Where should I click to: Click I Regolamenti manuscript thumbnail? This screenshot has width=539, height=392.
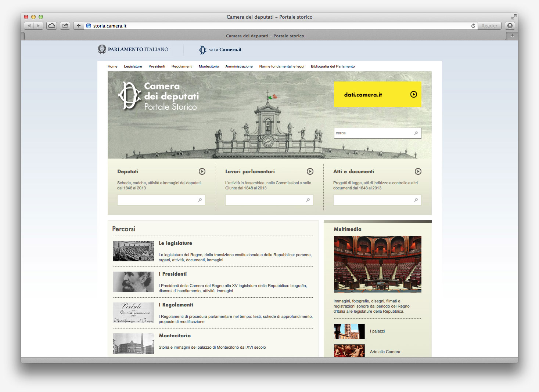[x=133, y=313]
